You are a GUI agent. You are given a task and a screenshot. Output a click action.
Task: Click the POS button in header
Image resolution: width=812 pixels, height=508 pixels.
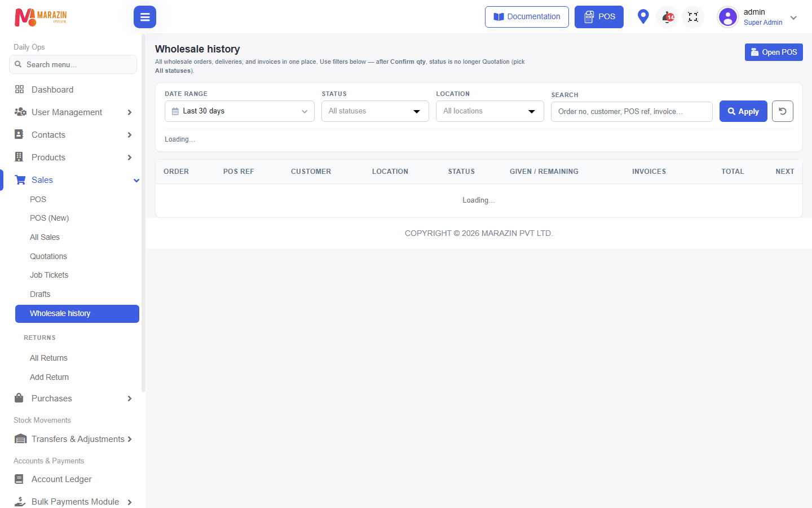(x=599, y=17)
